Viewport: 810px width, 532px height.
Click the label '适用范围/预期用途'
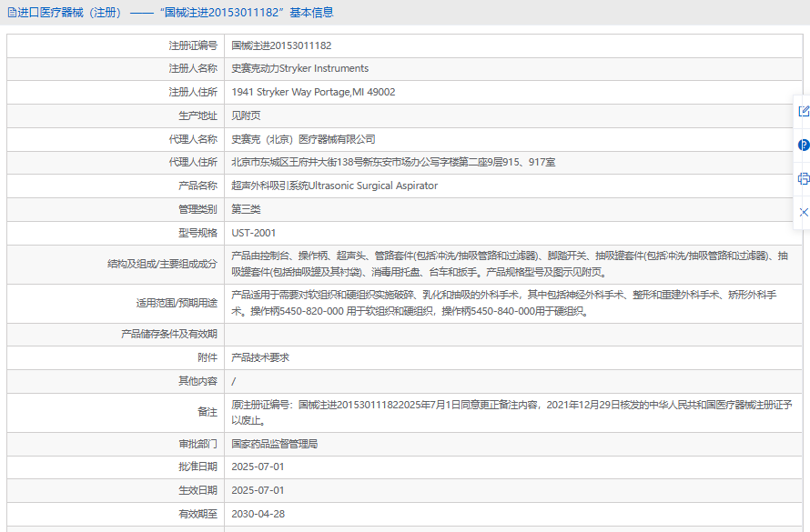click(x=177, y=303)
